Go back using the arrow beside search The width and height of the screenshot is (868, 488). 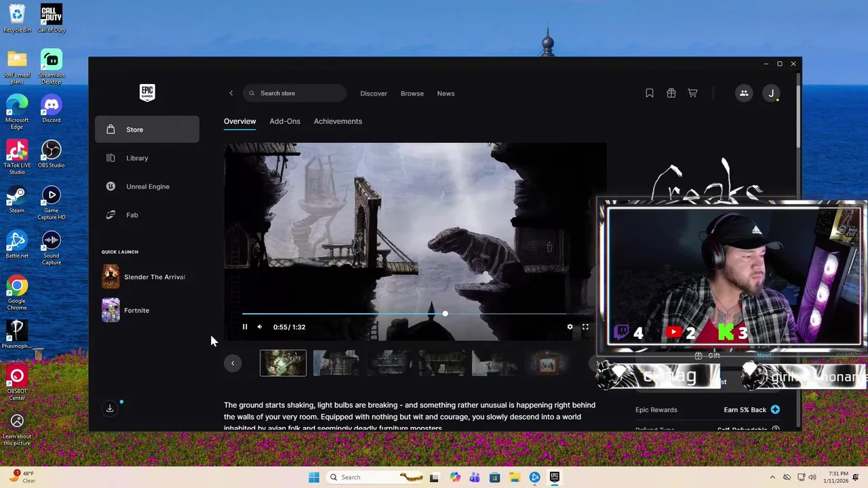[231, 94]
